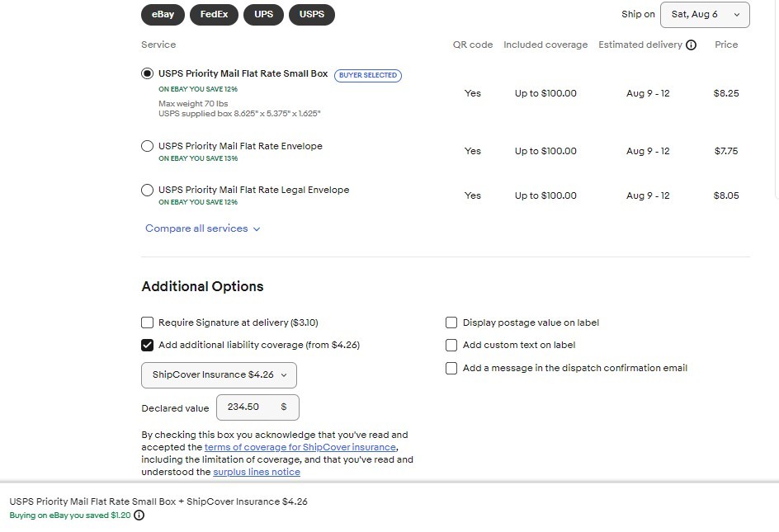This screenshot has width=779, height=532.
Task: Click the $8.25 price for Small Box
Action: pos(726,93)
